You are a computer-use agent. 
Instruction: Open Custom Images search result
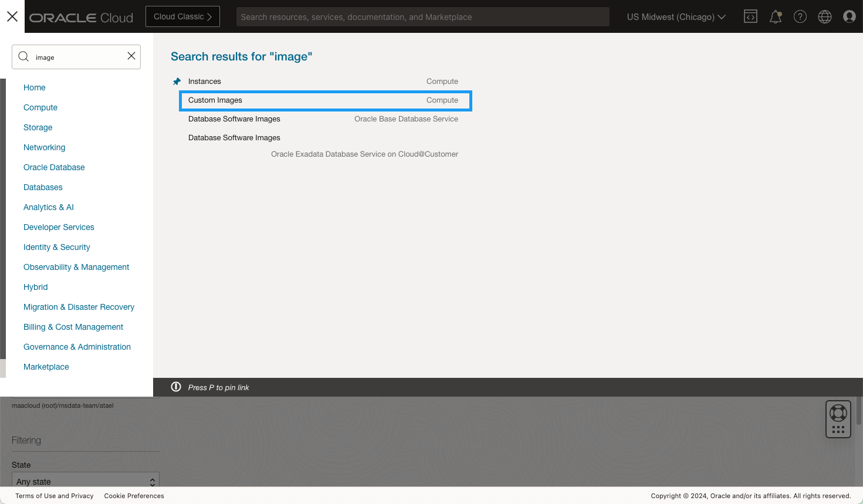(x=215, y=100)
